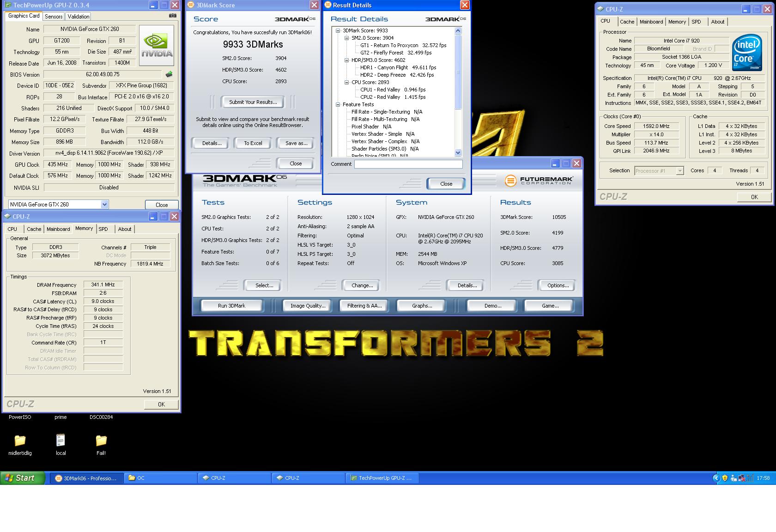Screen dimensions: 776x532
Task: Click Submit Your Results button
Action: click(x=253, y=102)
